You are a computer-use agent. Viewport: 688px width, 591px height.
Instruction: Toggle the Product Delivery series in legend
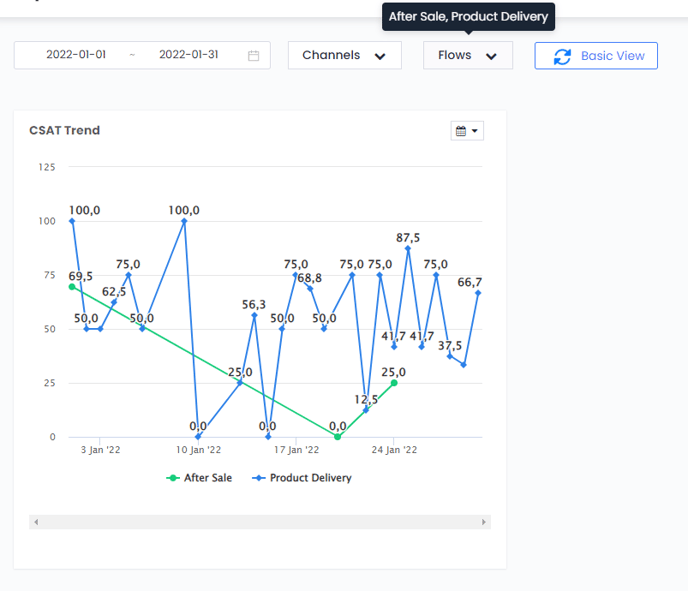[x=310, y=478]
